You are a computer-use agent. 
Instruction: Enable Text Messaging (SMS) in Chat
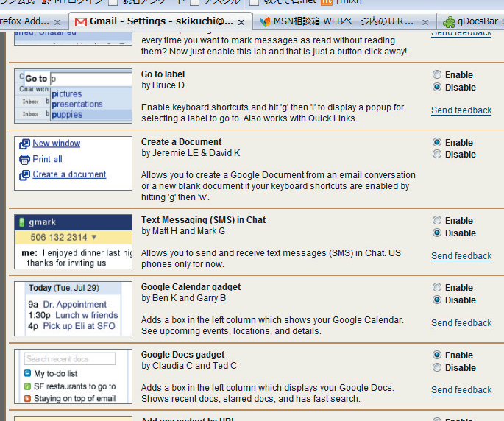pyautogui.click(x=437, y=220)
